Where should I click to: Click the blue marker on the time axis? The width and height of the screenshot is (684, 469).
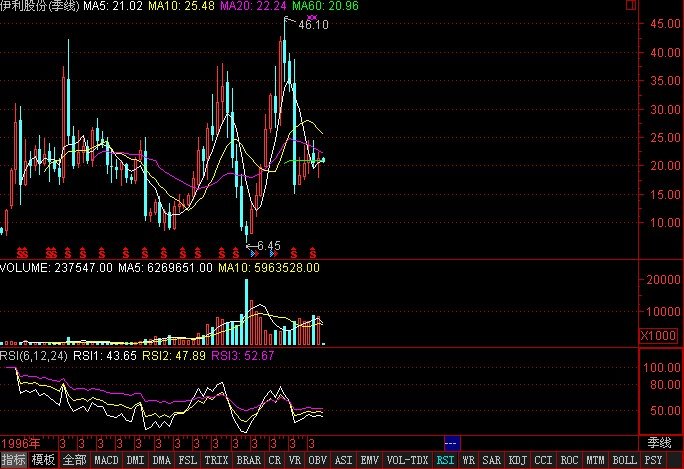click(451, 442)
